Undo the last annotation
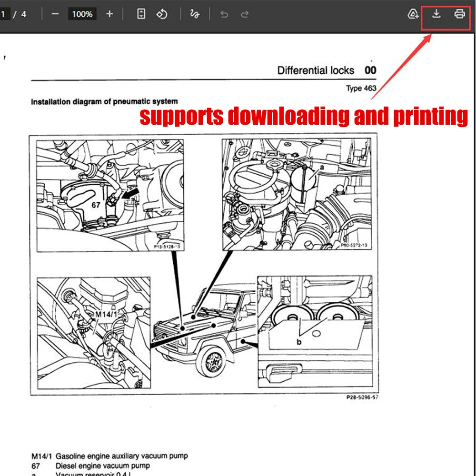The height and width of the screenshot is (476, 476). [x=224, y=14]
